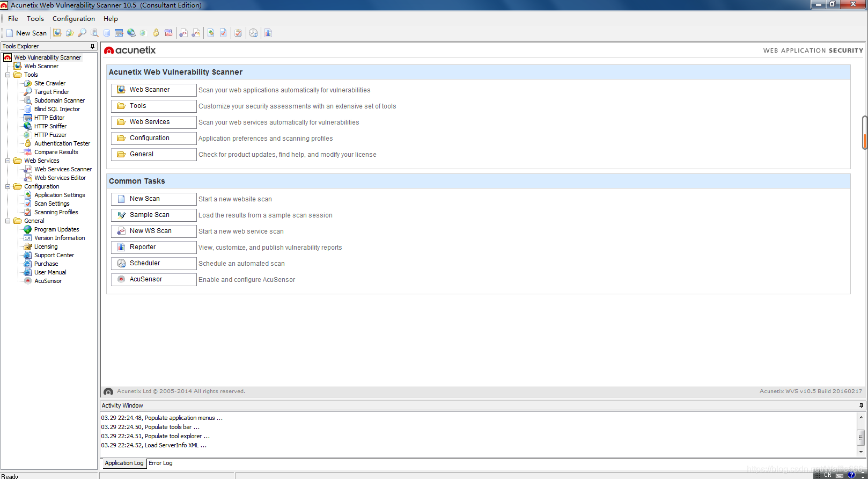Open Scan Settings checkmark toolbar icon
This screenshot has width=868, height=479.
click(223, 33)
